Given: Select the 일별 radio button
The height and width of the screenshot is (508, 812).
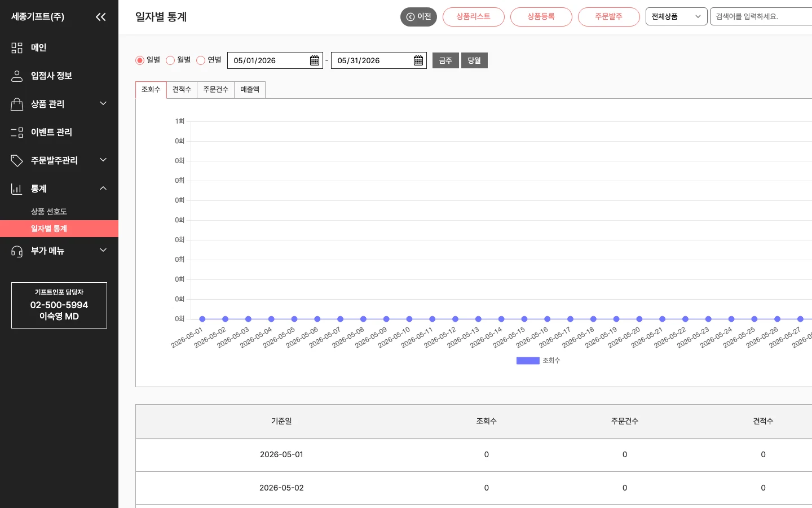Looking at the screenshot, I should click(x=140, y=60).
